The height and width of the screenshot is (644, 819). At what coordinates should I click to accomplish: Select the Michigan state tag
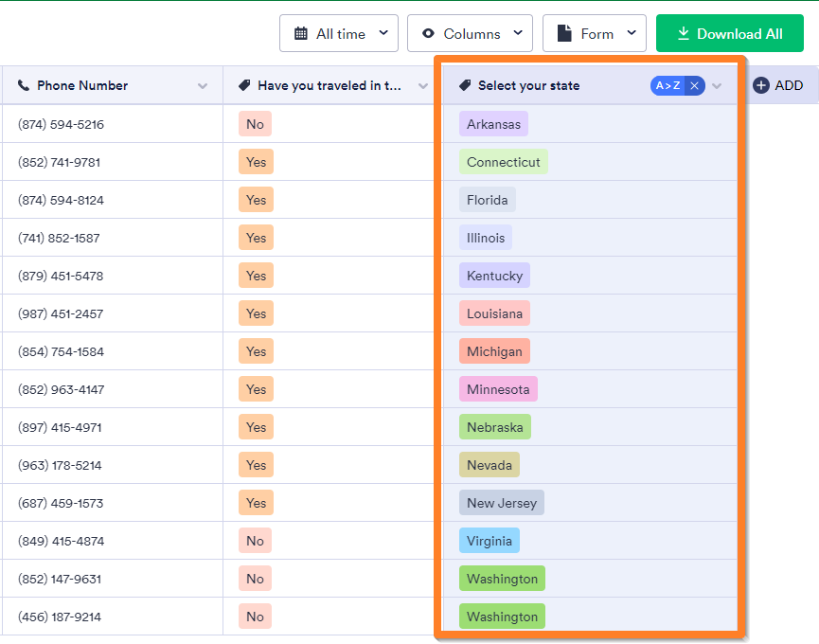click(x=494, y=351)
